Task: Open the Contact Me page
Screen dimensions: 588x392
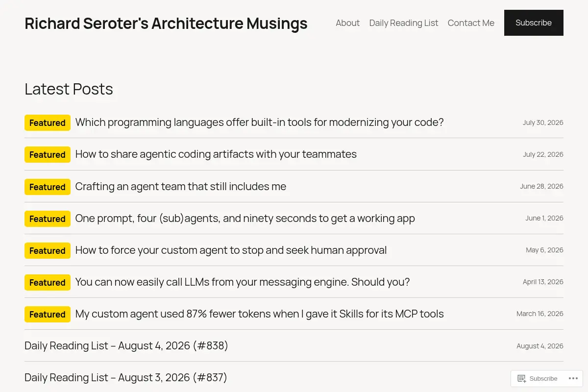Action: point(471,23)
